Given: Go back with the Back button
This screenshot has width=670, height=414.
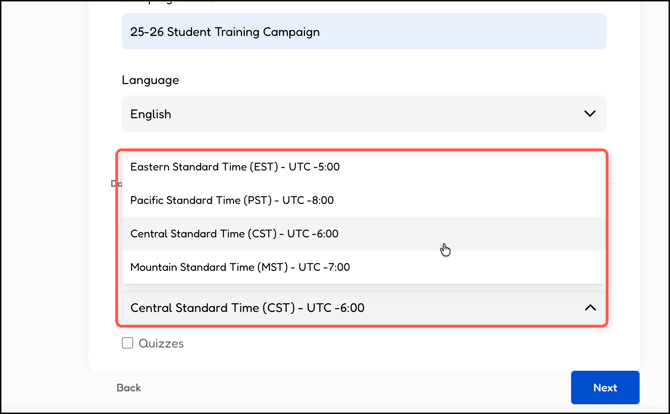Looking at the screenshot, I should [129, 388].
